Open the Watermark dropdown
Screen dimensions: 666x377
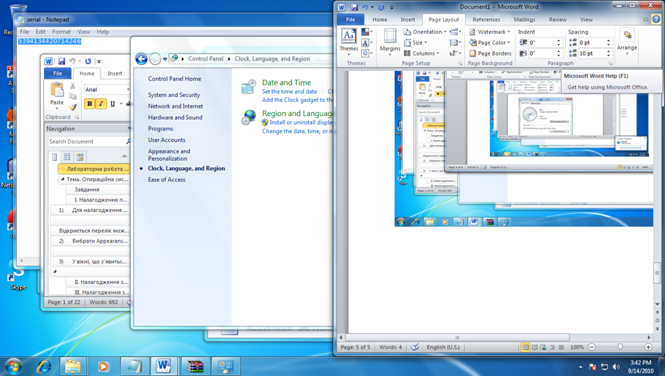coord(490,32)
